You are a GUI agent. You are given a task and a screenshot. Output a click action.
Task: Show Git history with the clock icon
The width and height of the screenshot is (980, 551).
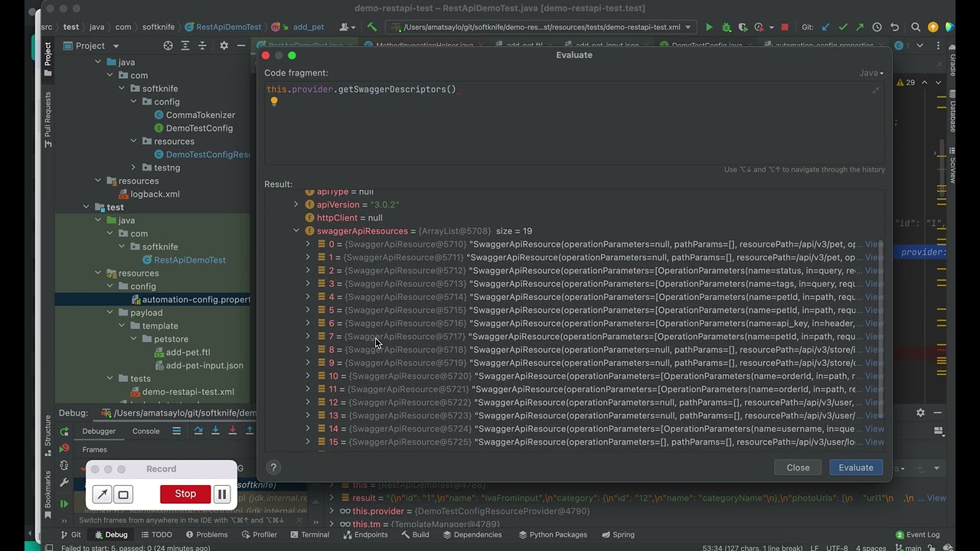[877, 27]
